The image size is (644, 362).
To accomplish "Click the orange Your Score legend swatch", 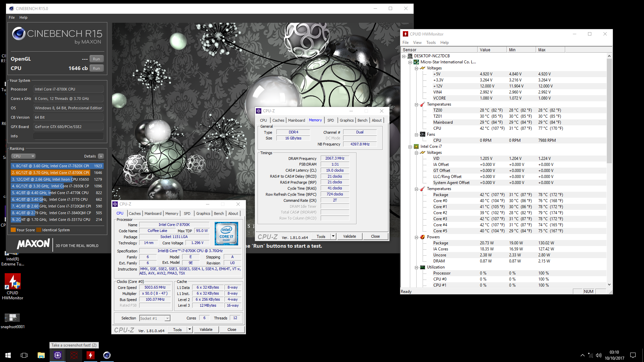I will tap(13, 230).
